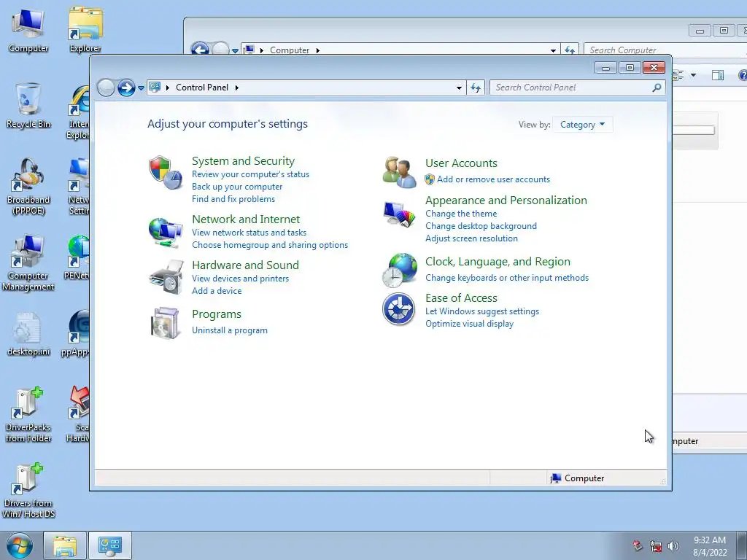This screenshot has height=560, width=747.
Task: Click Uninstall a program
Action: click(230, 330)
